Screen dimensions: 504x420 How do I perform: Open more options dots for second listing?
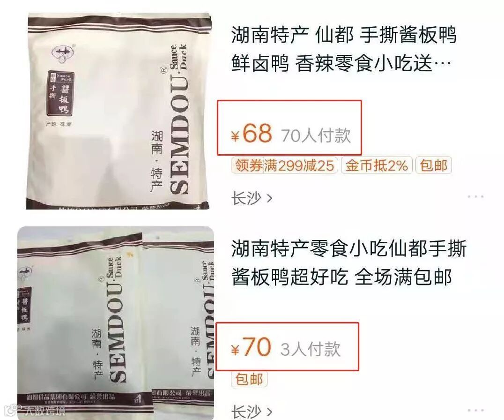coord(475,410)
